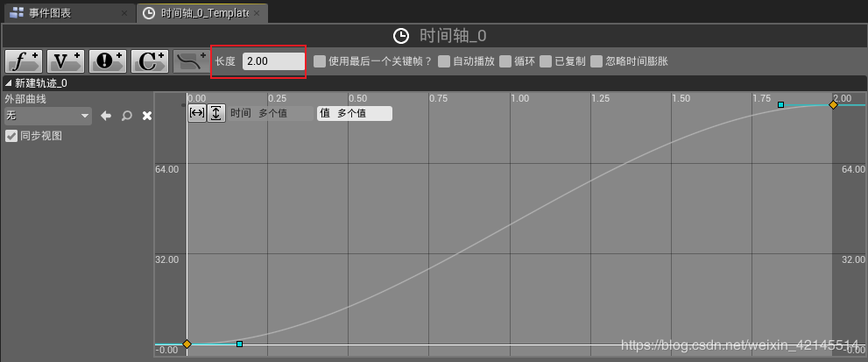Uncheck 同步视图 checkbox
The width and height of the screenshot is (868, 362).
point(11,136)
